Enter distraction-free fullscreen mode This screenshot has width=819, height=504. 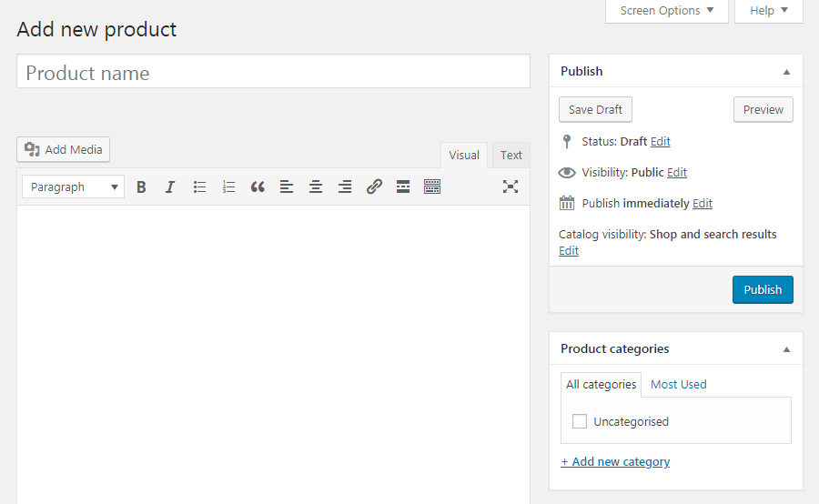(x=511, y=186)
